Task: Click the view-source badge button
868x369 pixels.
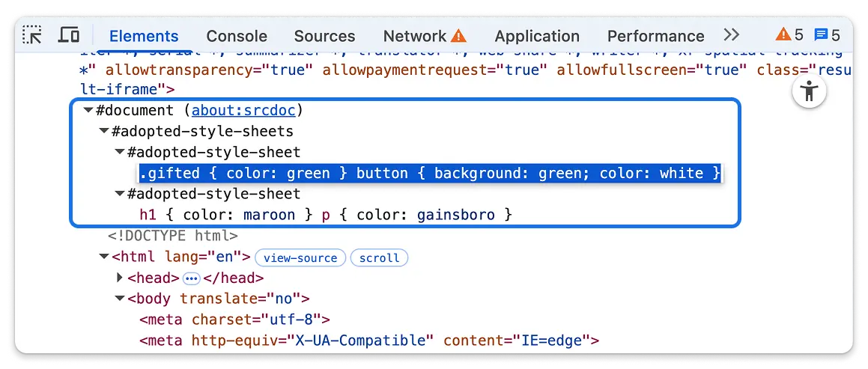Action: tap(300, 257)
